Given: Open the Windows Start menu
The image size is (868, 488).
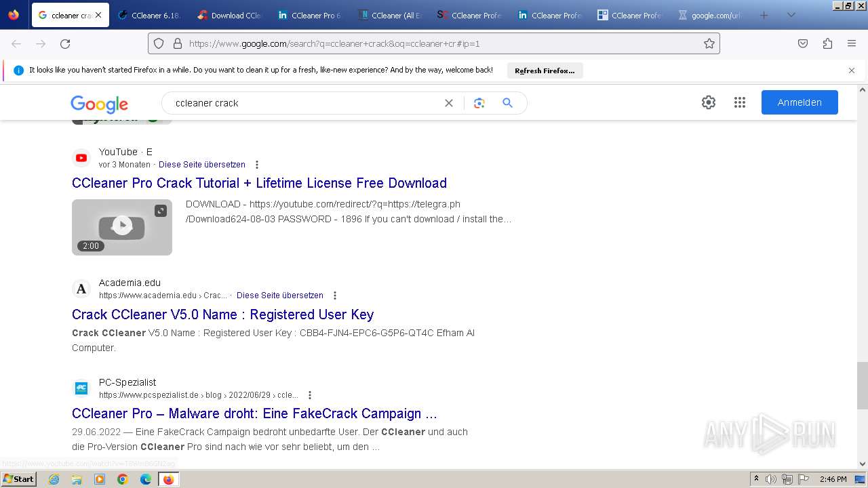Looking at the screenshot, I should tap(19, 479).
